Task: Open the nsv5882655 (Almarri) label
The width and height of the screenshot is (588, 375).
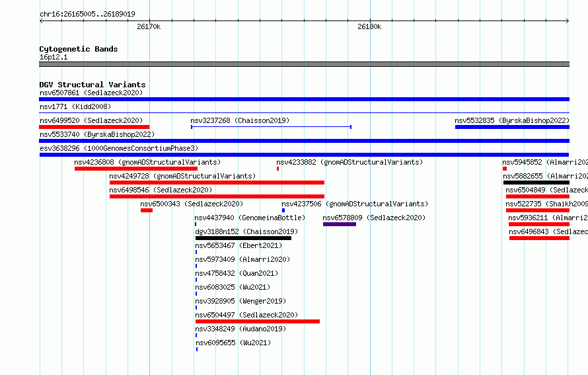Action: coord(545,176)
